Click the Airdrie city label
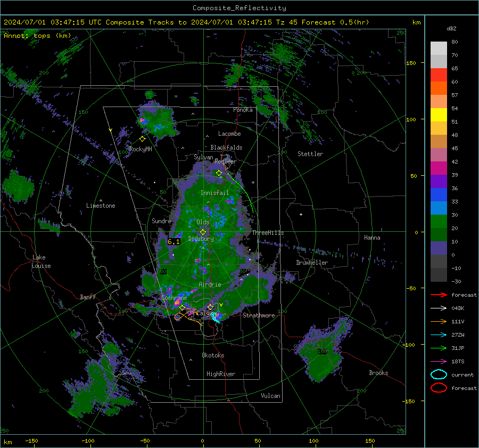The width and height of the screenshot is (479, 448). tap(210, 284)
